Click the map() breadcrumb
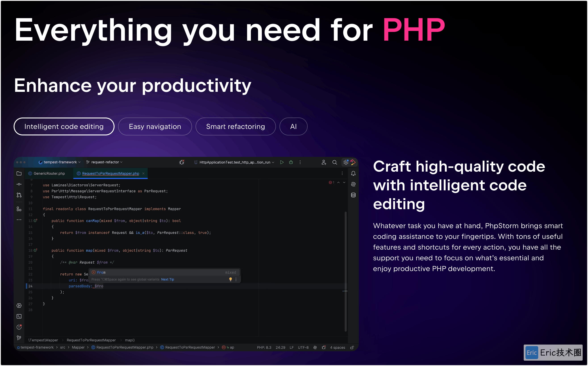This screenshot has height=366, width=588. coord(130,340)
